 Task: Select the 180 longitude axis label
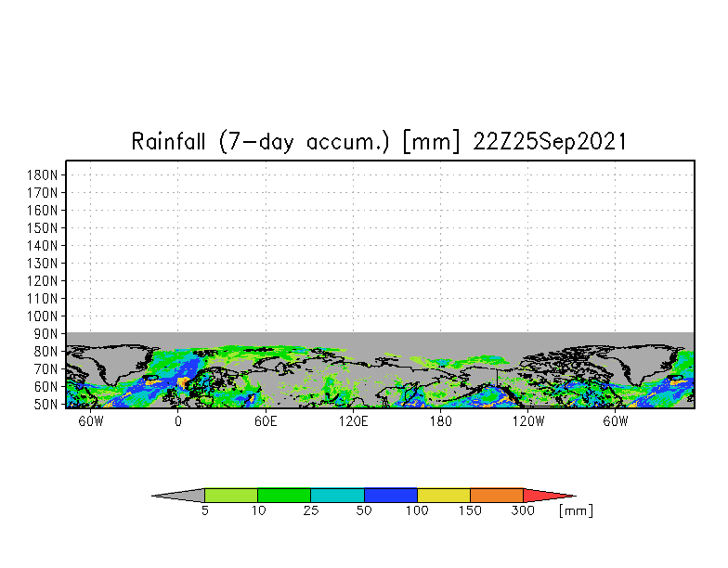point(440,421)
